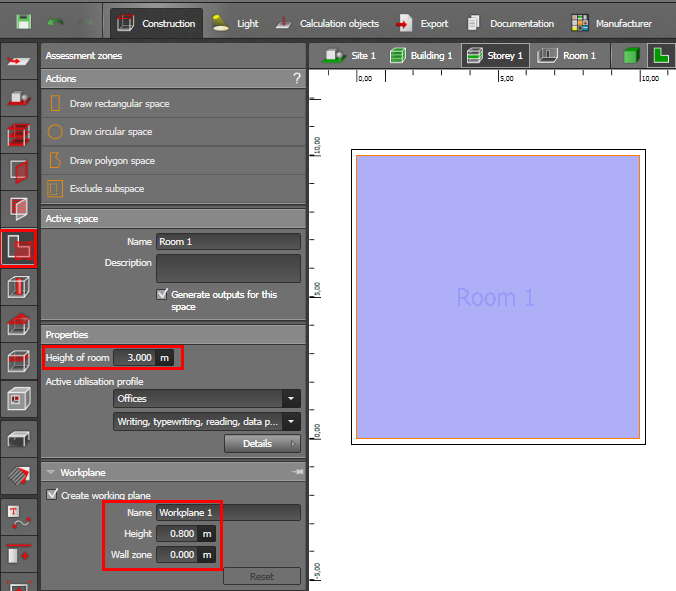
Task: Select the furniture and objects table icon
Action: tap(19, 439)
